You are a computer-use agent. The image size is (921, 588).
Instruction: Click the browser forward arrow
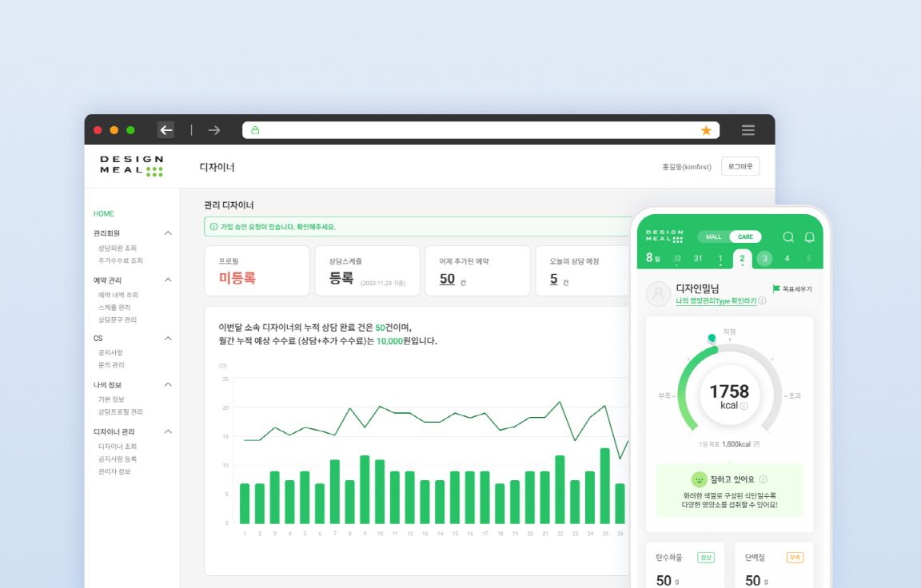(213, 129)
